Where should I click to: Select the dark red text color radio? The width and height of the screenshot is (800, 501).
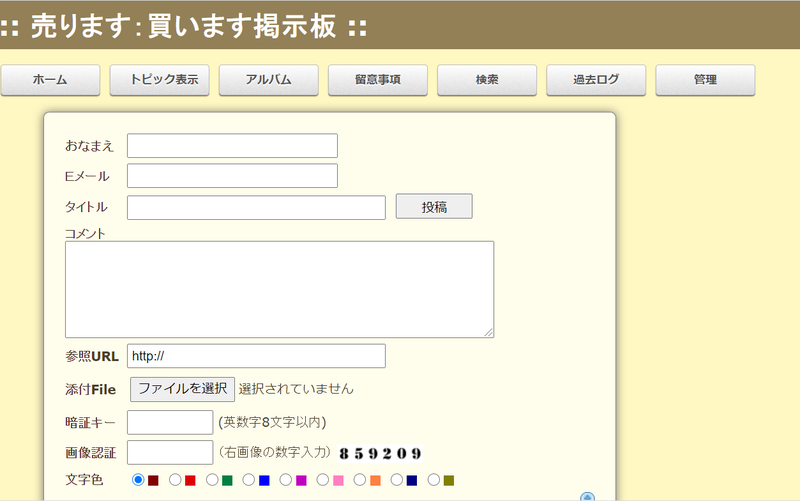[139, 481]
